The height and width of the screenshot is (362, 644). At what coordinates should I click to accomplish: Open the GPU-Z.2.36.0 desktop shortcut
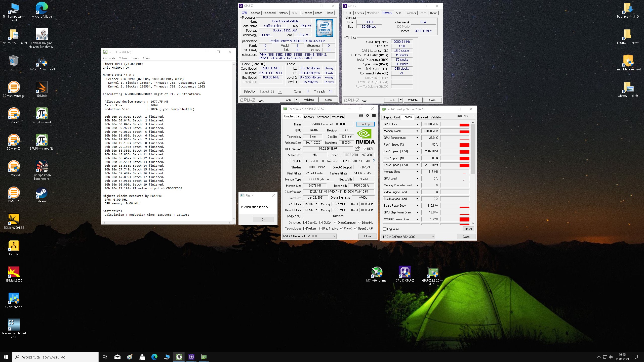(432, 276)
